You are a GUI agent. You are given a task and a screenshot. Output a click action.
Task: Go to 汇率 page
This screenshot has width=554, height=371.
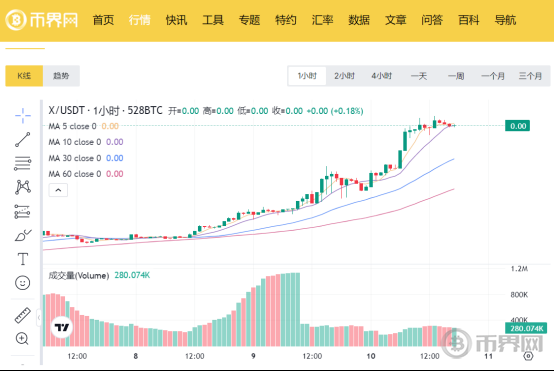[322, 20]
